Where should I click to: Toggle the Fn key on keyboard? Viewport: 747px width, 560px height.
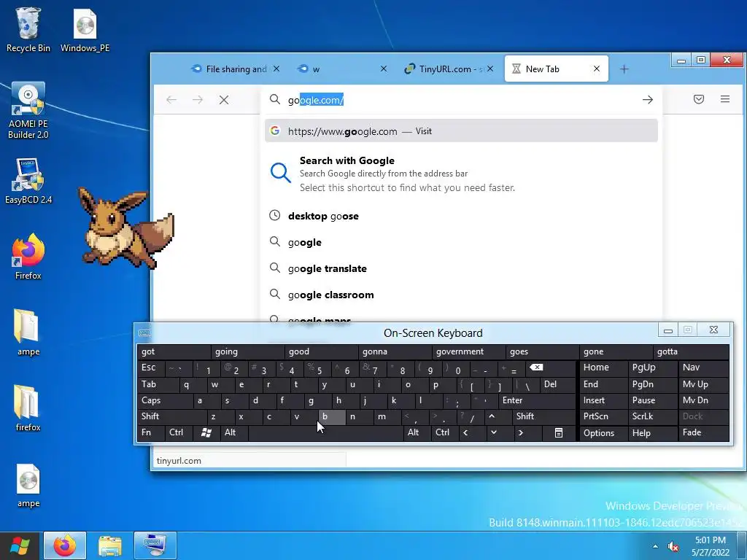pos(152,432)
